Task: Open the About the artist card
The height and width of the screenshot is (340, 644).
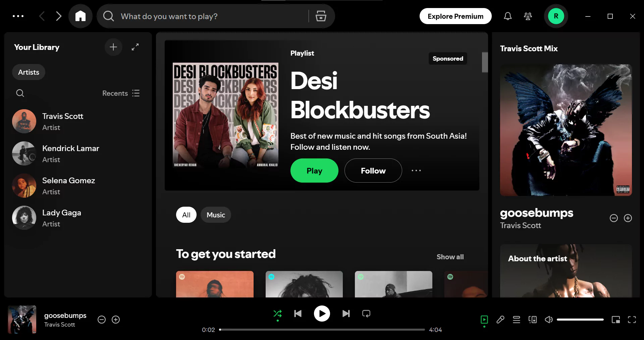Action: pyautogui.click(x=566, y=271)
